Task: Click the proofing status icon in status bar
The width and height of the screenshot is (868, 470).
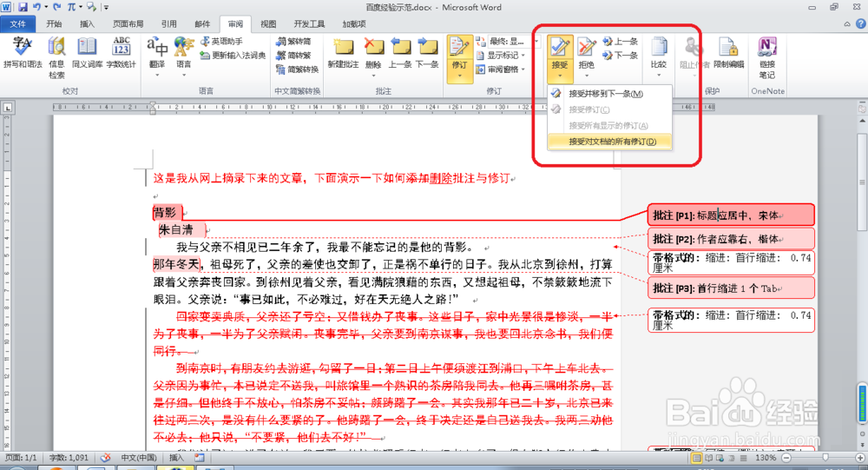Action: click(x=105, y=458)
